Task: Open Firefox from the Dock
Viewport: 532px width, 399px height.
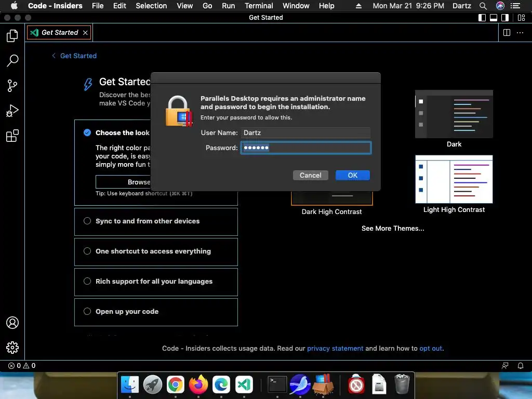Action: click(x=198, y=384)
